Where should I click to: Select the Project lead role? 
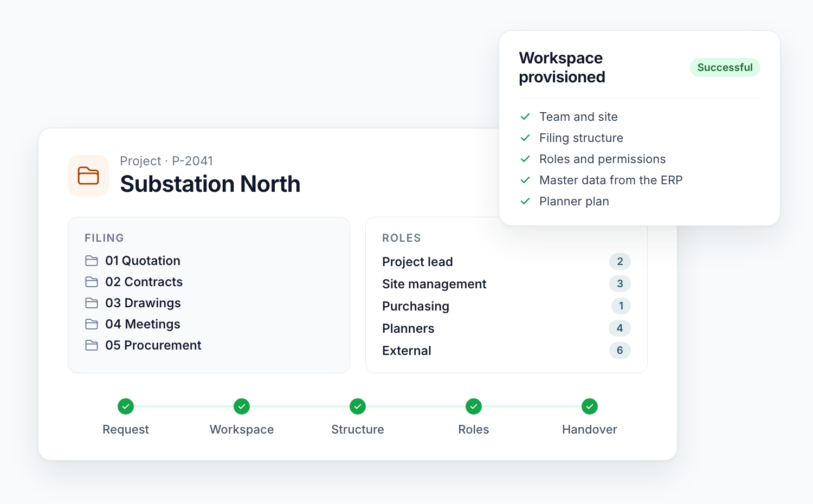point(417,262)
